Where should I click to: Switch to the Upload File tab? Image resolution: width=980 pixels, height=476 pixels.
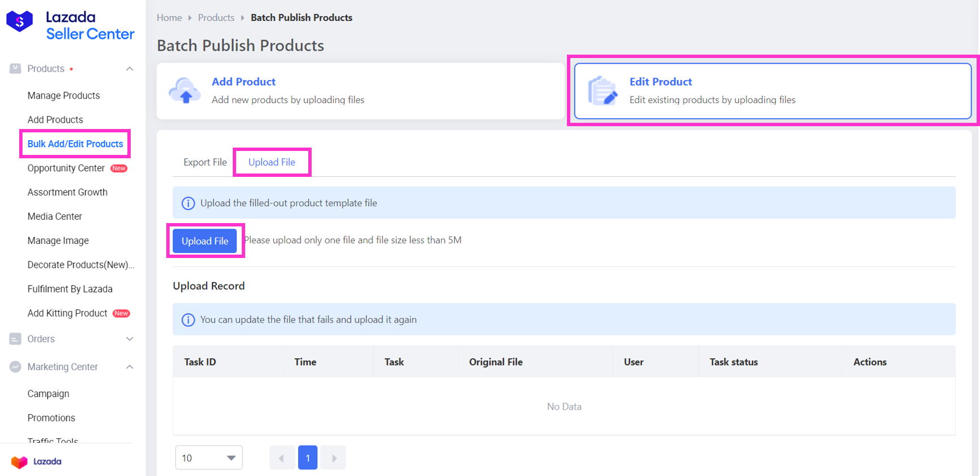[x=272, y=162]
